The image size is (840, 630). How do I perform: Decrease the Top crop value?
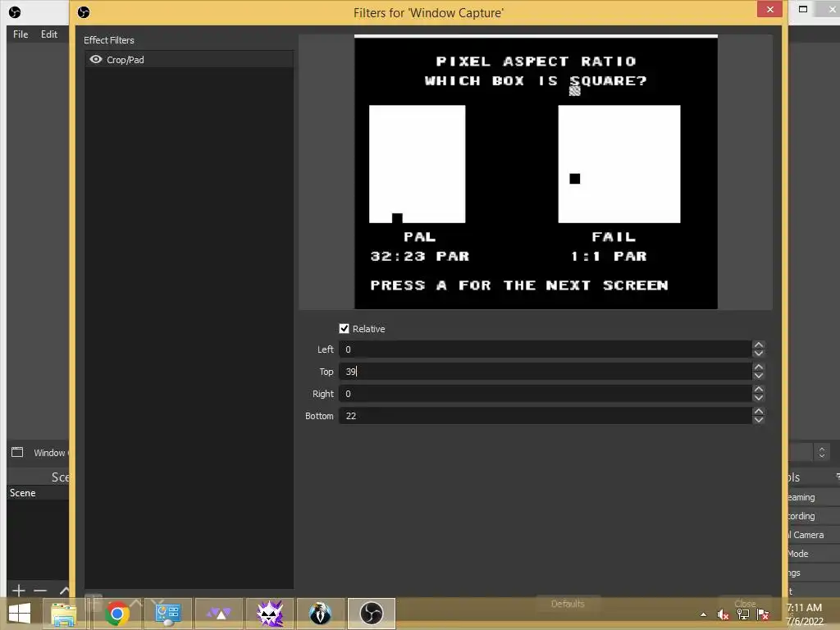[758, 376]
